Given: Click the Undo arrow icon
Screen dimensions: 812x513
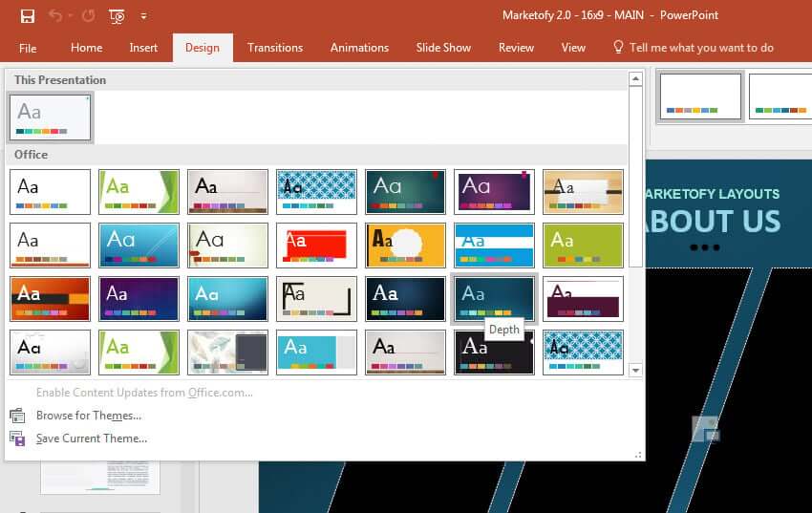Looking at the screenshot, I should tap(55, 16).
